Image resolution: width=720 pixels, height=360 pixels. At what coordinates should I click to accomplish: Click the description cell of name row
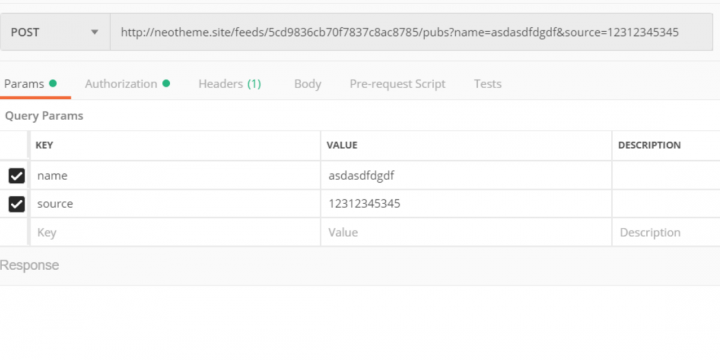pos(666,175)
